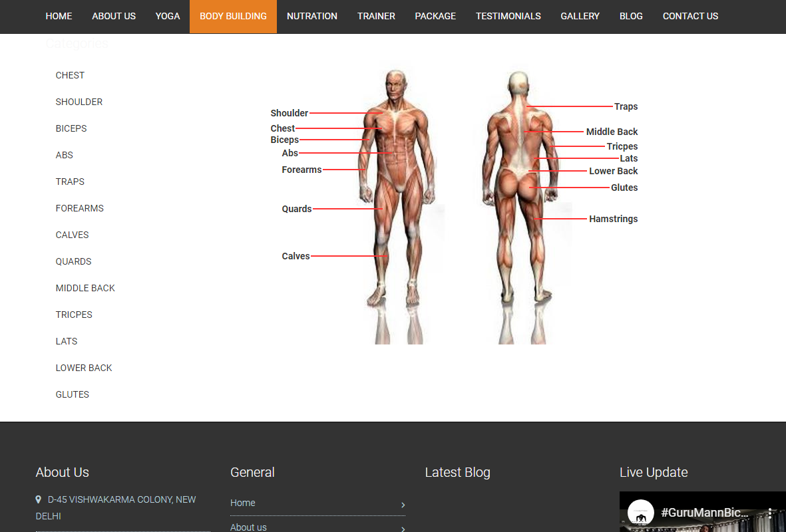Image resolution: width=786 pixels, height=532 pixels.
Task: Go to the Nutration nav item
Action: (311, 16)
